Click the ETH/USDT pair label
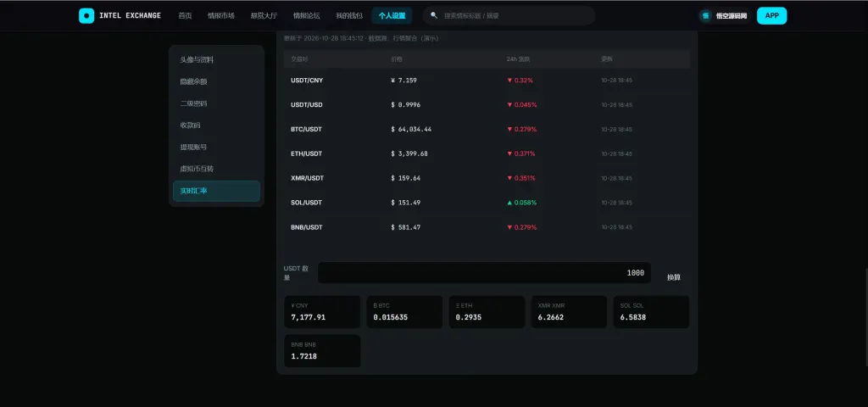This screenshot has height=407, width=868. pos(306,153)
